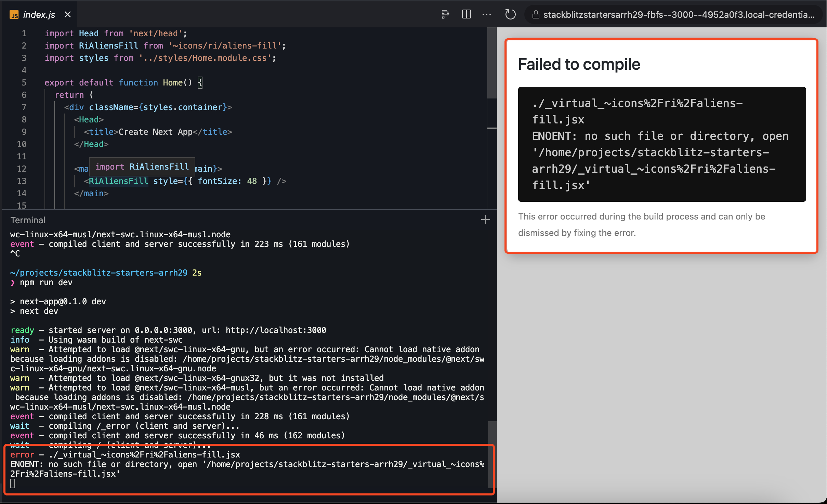Click the X on the import RiAliensFill popup
Image resolution: width=827 pixels, height=504 pixels.
click(191, 167)
